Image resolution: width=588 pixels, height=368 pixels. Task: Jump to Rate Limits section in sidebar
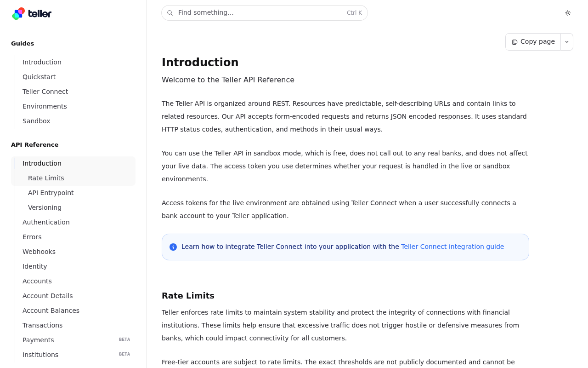coord(46,178)
